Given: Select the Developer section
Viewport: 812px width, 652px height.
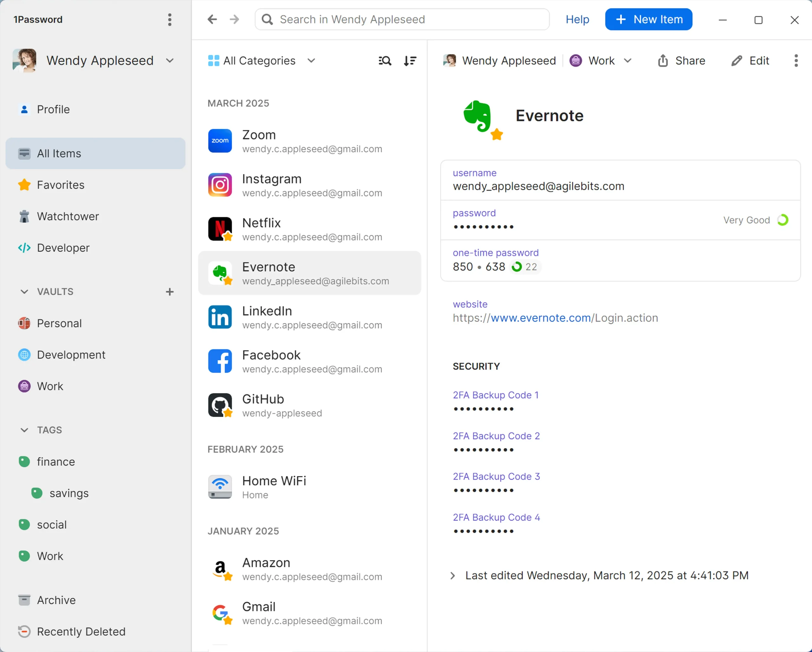Looking at the screenshot, I should (x=63, y=248).
